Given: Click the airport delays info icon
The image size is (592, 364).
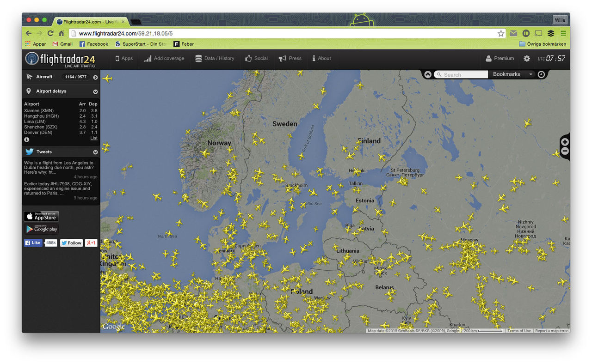Looking at the screenshot, I should coord(27,140).
